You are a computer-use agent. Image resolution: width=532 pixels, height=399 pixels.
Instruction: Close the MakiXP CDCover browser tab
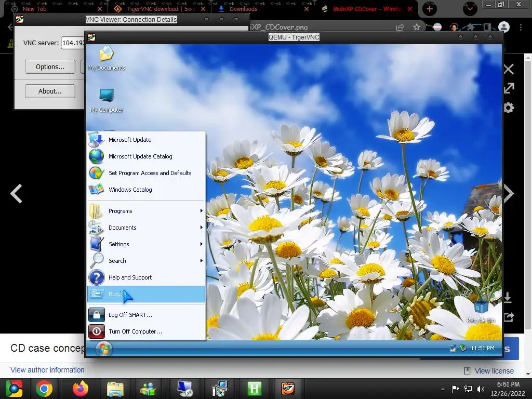[x=410, y=9]
